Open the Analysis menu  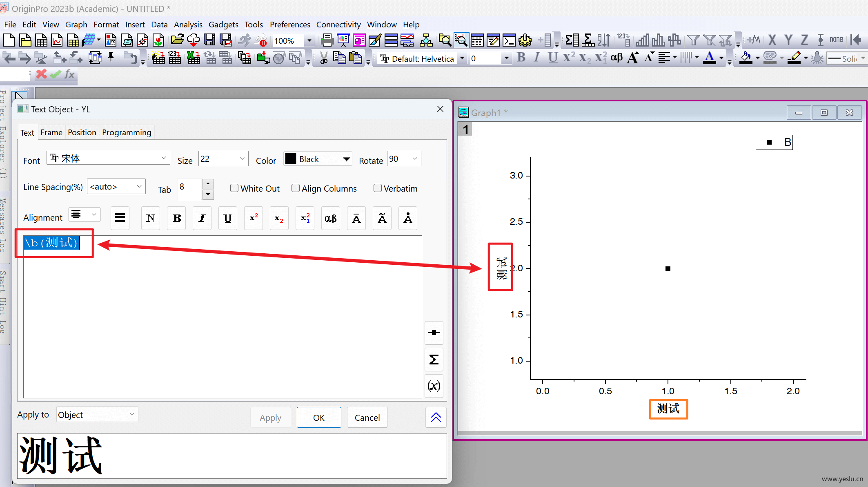click(x=188, y=25)
